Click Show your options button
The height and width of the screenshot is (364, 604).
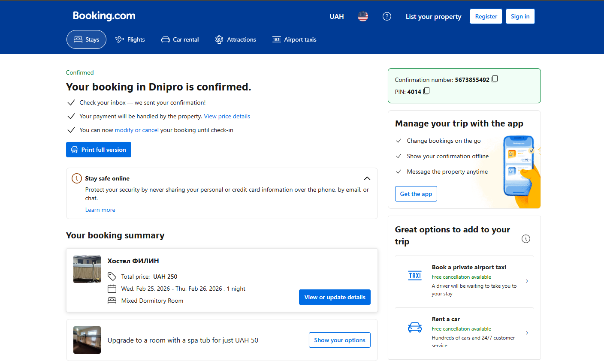pyautogui.click(x=339, y=340)
